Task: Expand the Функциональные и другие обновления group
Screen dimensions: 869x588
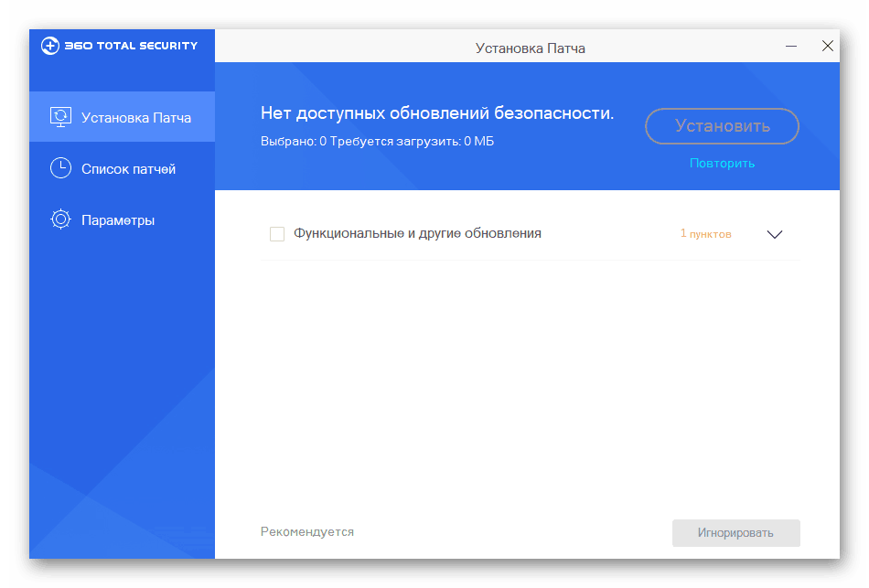Action: point(774,234)
